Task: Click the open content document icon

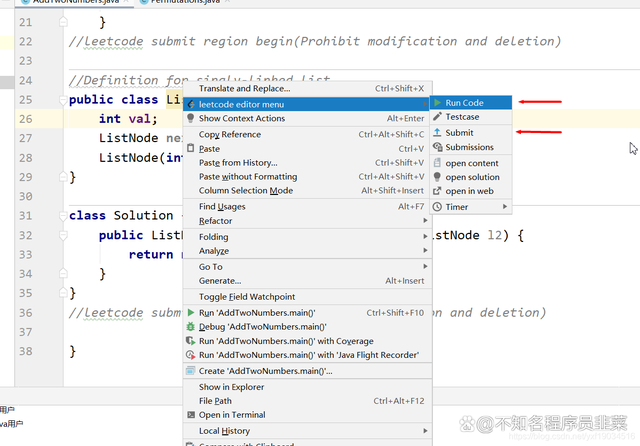Action: [x=437, y=162]
